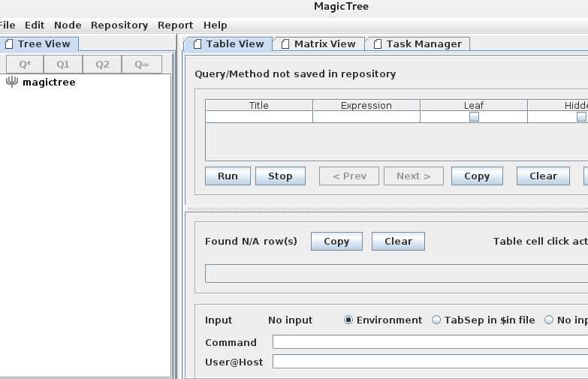Viewport: 588px width, 379px height.
Task: Click the Q1 query button
Action: [63, 65]
